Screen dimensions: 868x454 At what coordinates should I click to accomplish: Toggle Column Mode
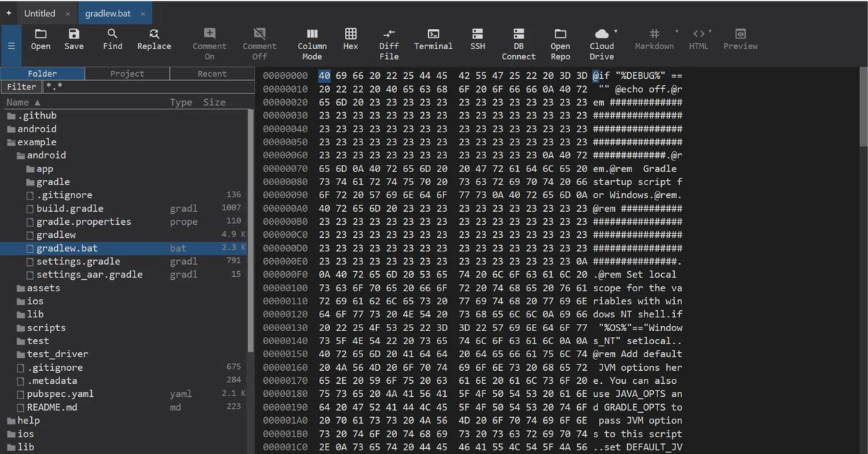(x=312, y=44)
